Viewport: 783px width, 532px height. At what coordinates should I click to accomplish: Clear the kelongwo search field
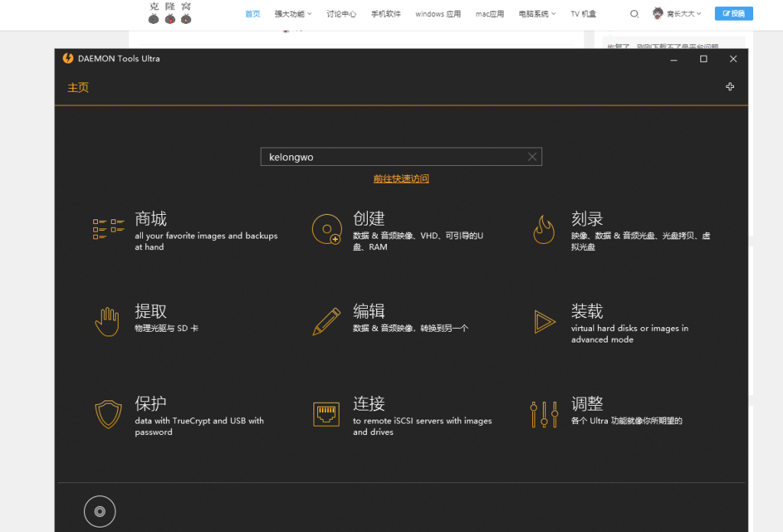tap(532, 157)
